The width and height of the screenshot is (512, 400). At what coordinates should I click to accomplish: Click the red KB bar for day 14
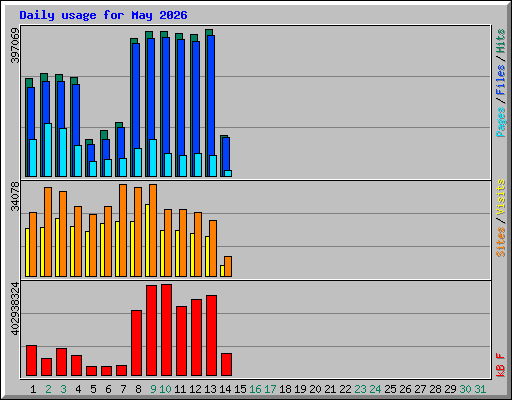coord(227,365)
